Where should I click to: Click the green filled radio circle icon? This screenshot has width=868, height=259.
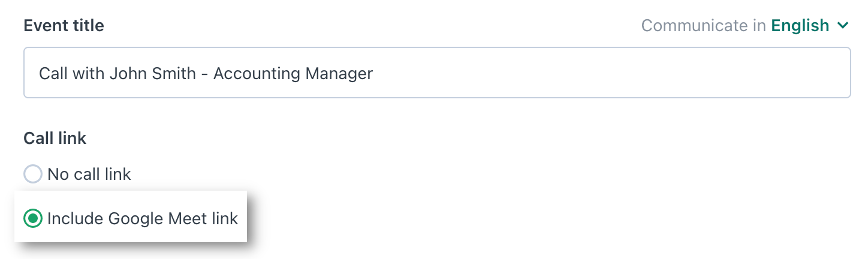tap(33, 219)
